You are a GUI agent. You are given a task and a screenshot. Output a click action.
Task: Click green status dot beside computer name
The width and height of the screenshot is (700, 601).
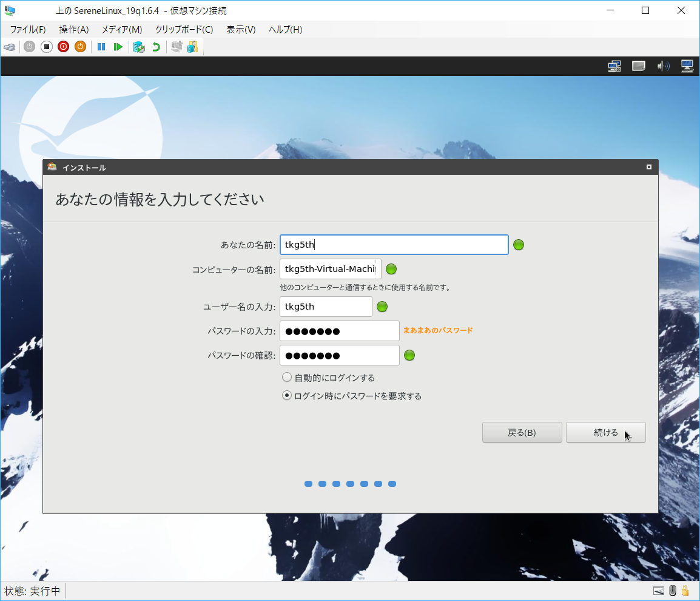pos(391,269)
